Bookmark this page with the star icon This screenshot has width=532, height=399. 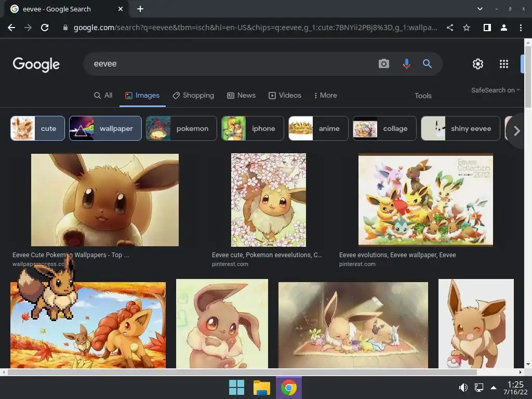click(x=467, y=28)
